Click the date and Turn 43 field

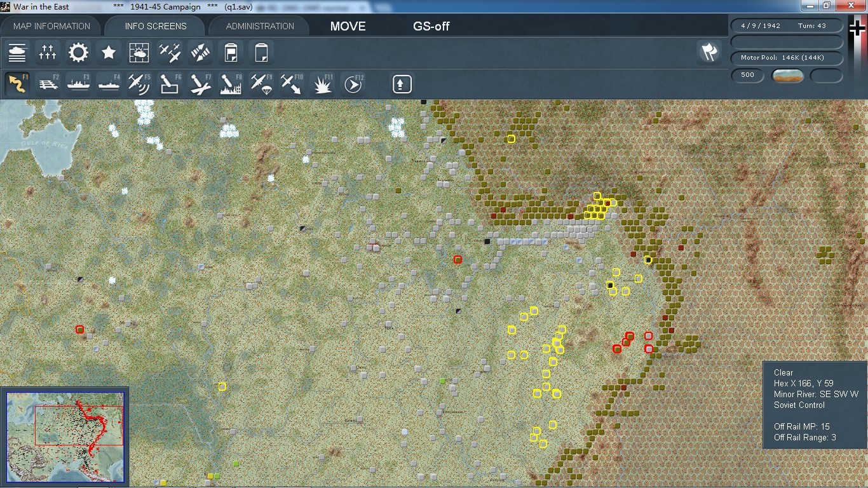coord(787,26)
